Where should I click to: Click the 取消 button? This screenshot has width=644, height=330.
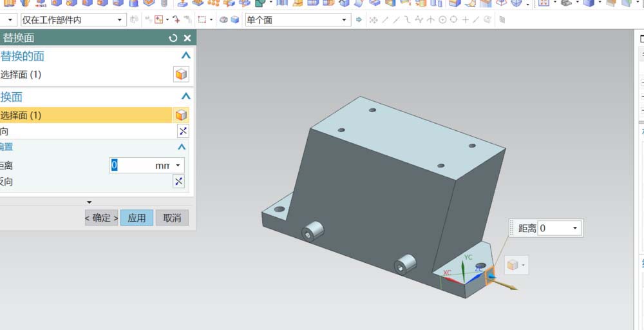(x=172, y=218)
